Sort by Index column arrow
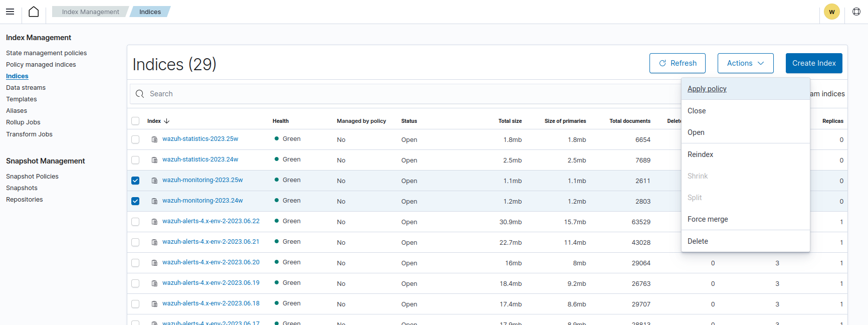 click(167, 121)
